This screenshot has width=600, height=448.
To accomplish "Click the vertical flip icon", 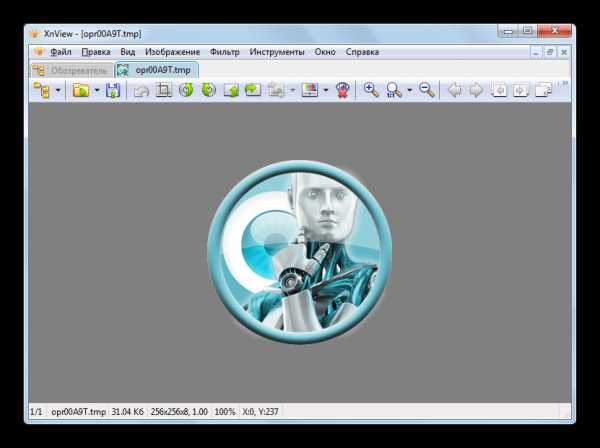I will [231, 90].
